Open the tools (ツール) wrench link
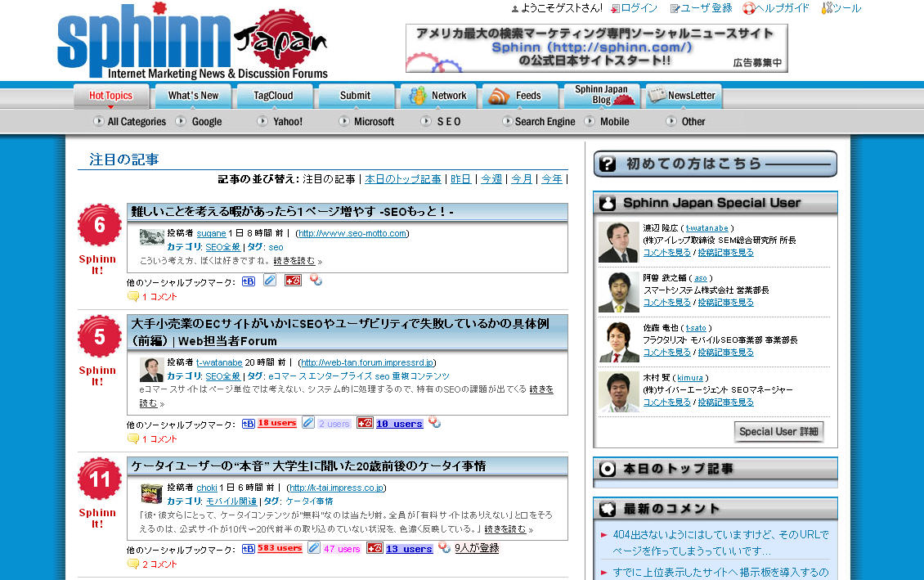Screen dimensions: 924x580 click(x=841, y=8)
